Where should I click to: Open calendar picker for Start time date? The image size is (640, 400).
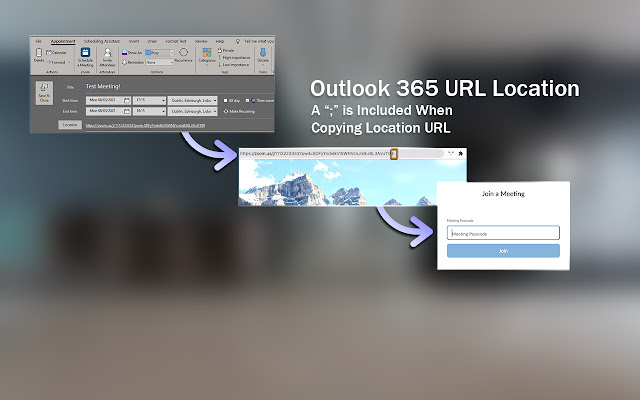pyautogui.click(x=127, y=100)
